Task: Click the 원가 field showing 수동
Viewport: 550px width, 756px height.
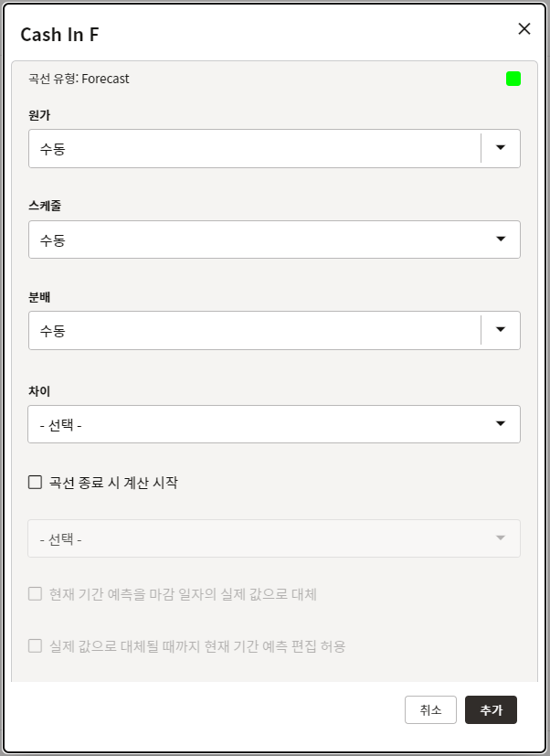Action: [254, 148]
